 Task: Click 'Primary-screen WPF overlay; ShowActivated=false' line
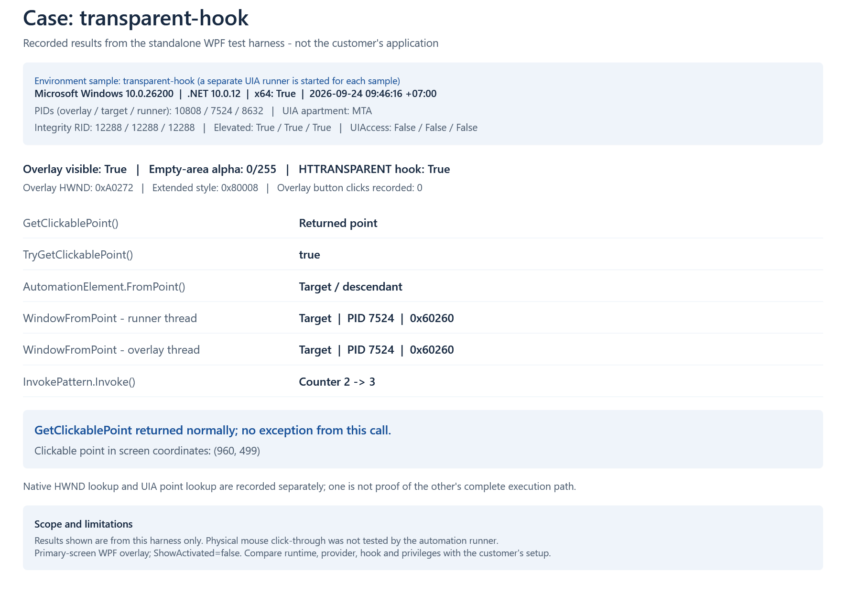tap(293, 553)
